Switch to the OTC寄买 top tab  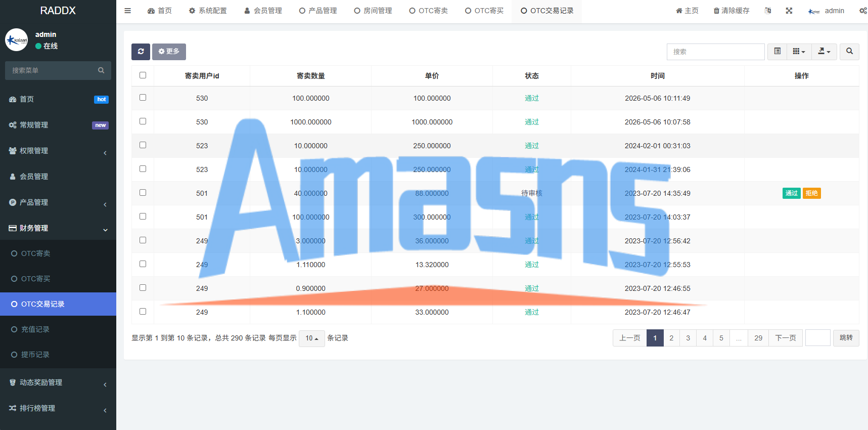(484, 11)
